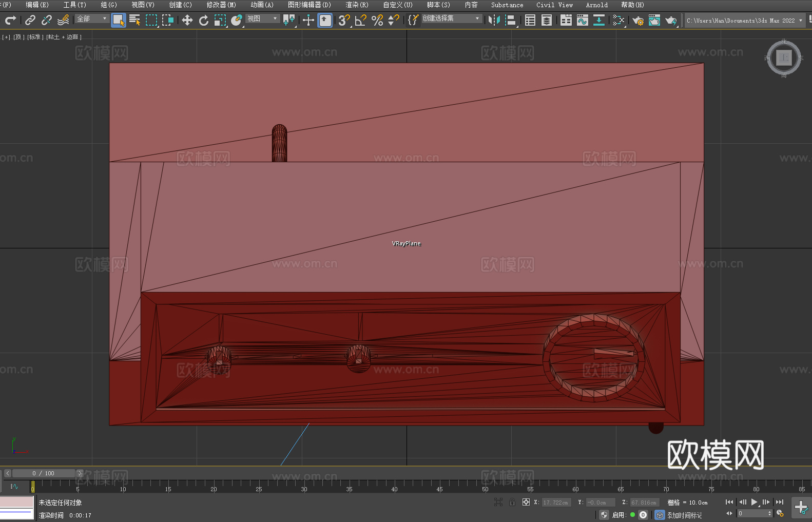This screenshot has width=812, height=522.
Task: Click the Select by Name icon
Action: click(135, 20)
